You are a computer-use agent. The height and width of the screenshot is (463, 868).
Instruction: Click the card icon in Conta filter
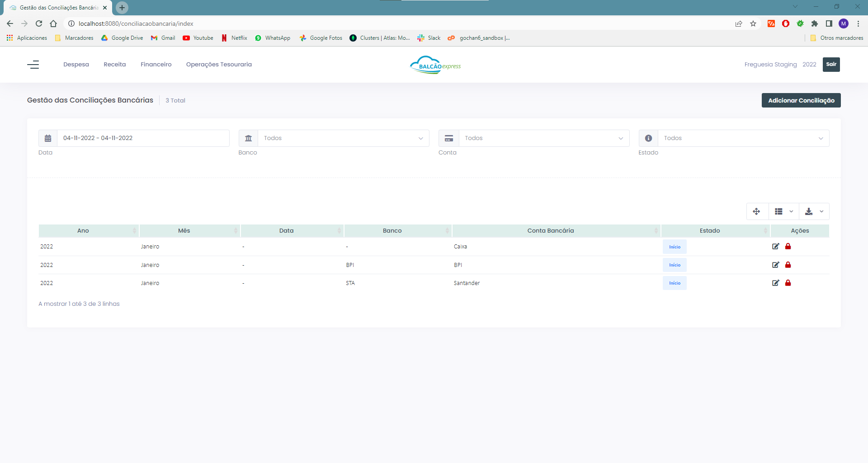[449, 138]
